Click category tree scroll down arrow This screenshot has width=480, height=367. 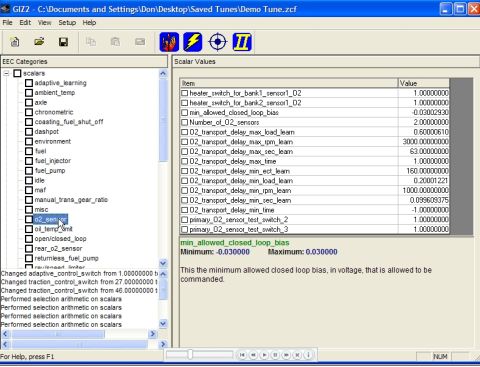(x=163, y=263)
